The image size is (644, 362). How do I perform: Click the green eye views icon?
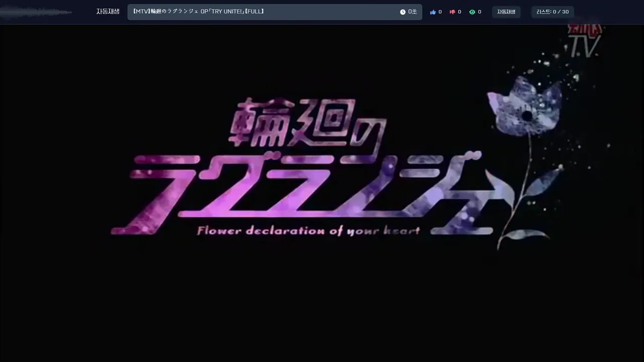472,12
